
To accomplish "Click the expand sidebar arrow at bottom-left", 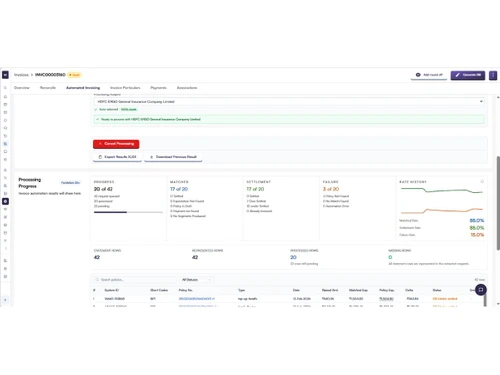I will point(5,300).
